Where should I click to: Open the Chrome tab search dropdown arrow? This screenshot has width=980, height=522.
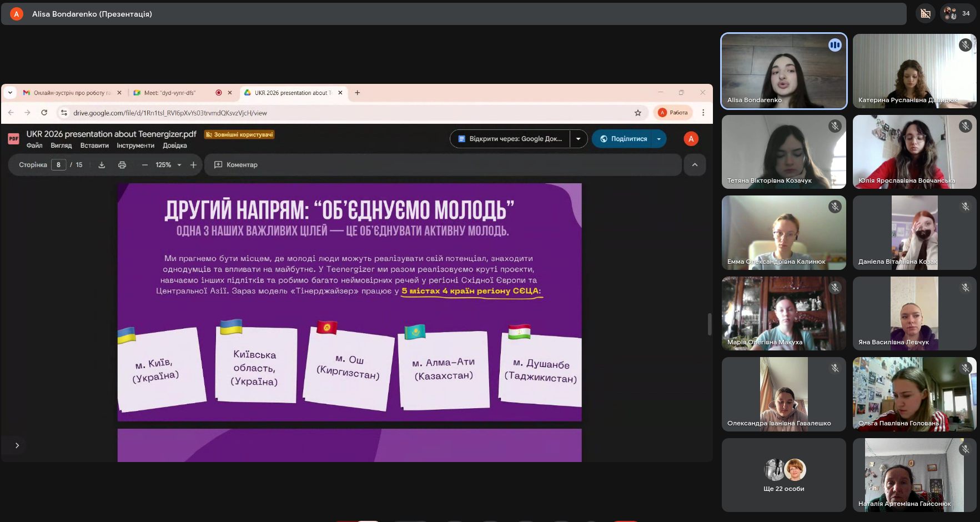pyautogui.click(x=10, y=93)
